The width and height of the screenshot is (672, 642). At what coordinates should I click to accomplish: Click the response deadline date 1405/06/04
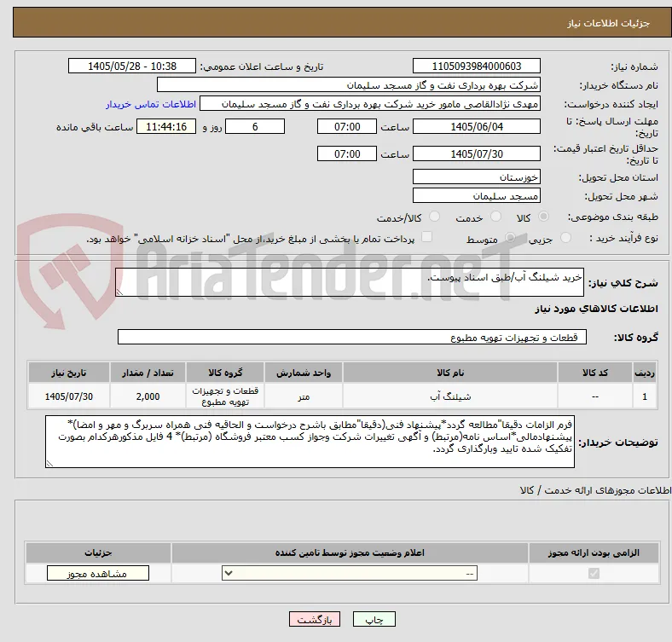click(476, 126)
